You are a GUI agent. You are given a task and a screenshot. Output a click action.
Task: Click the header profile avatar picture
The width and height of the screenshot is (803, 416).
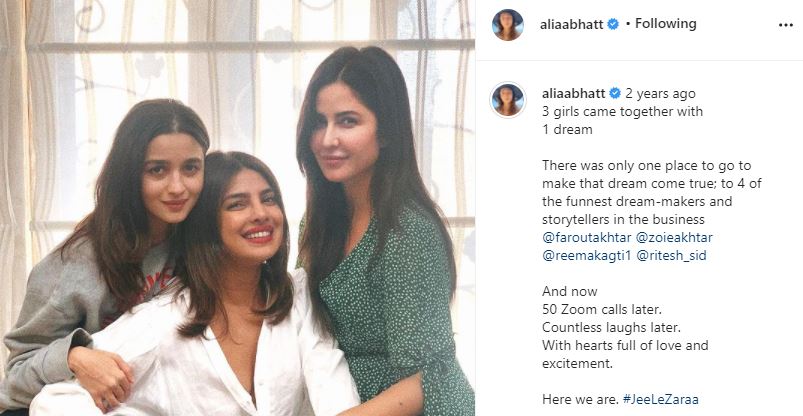(508, 25)
